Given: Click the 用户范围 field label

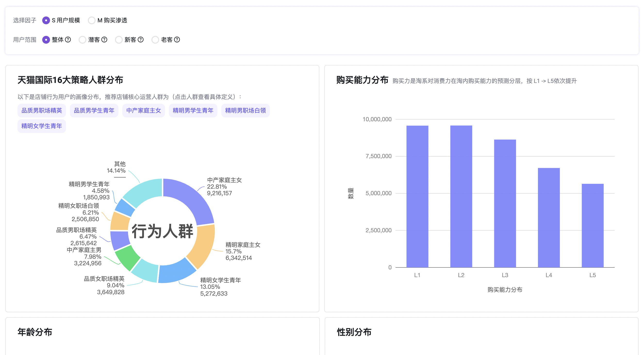Looking at the screenshot, I should click(25, 40).
